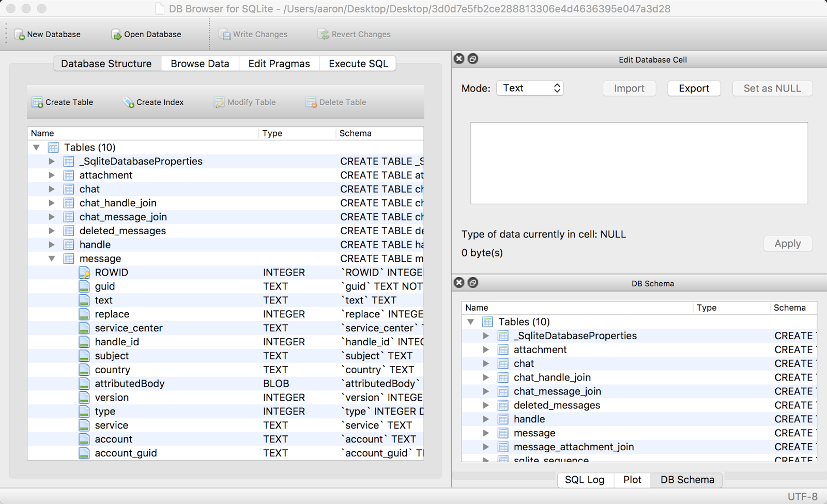Screen dimensions: 827x504
Task: Click the handle table icon in main tree
Action: (69, 245)
